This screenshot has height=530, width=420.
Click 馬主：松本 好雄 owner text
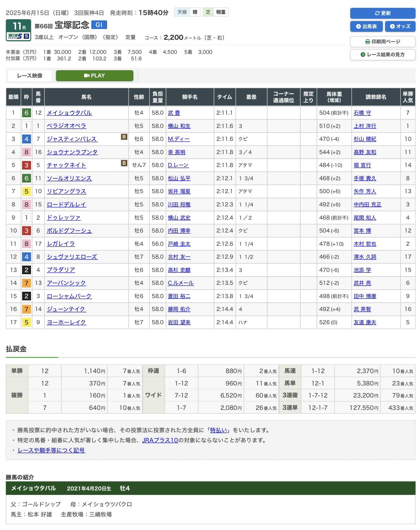pos(31,514)
